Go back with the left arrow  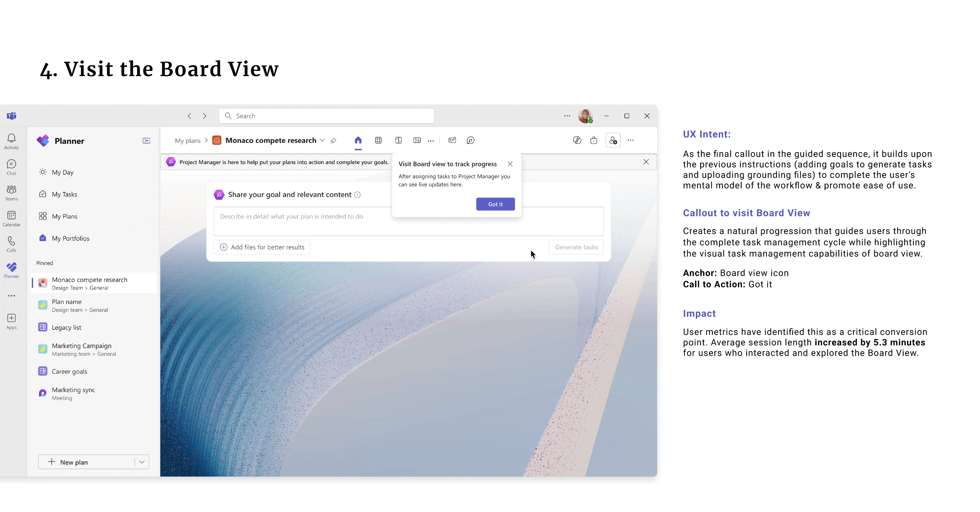[x=190, y=116]
